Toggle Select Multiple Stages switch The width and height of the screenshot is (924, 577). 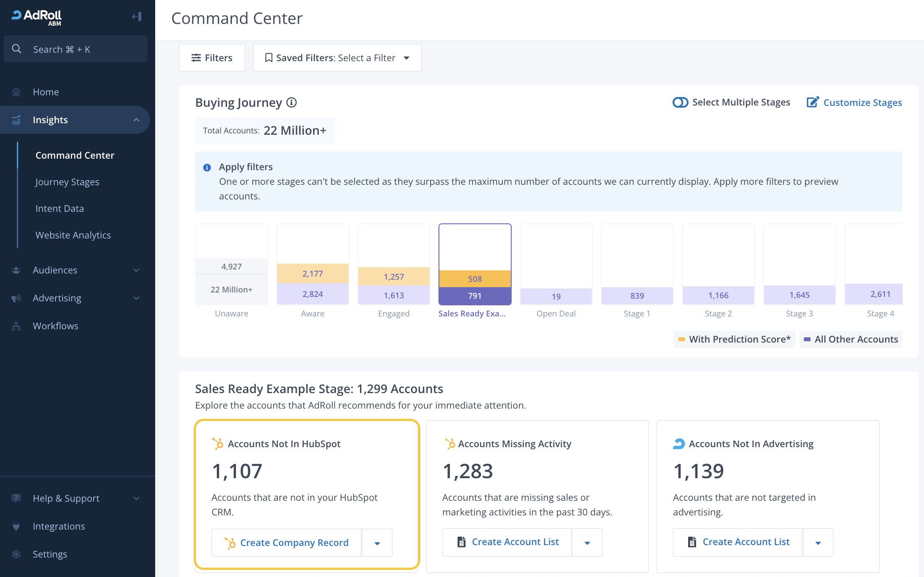point(680,102)
